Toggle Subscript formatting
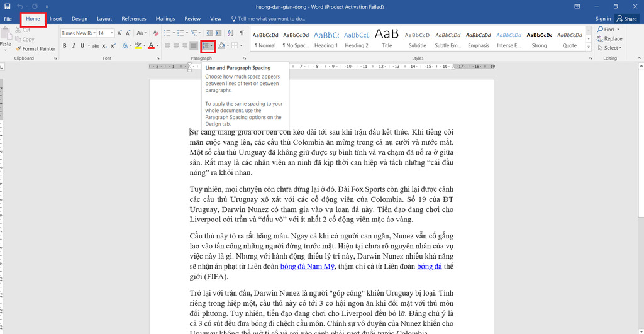The width and height of the screenshot is (644, 334). tap(104, 46)
